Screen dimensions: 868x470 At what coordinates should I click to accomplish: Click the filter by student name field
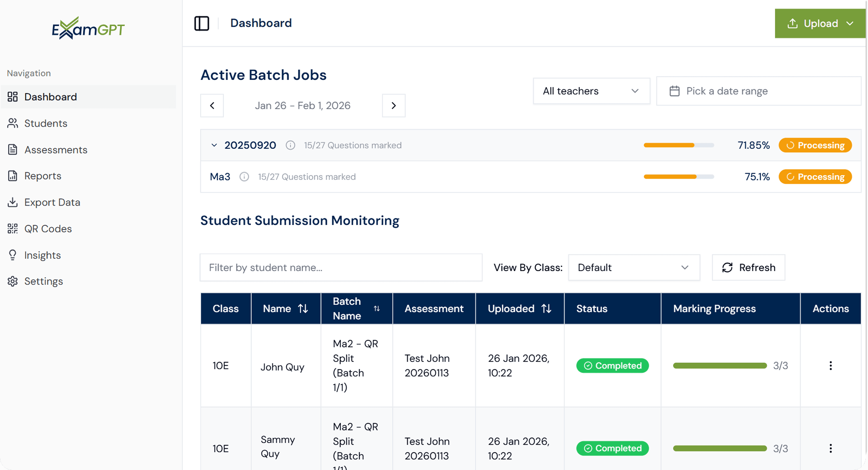tap(341, 267)
